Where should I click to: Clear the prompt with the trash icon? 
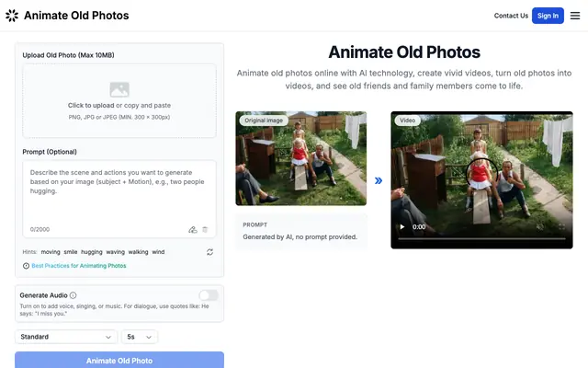coord(205,229)
